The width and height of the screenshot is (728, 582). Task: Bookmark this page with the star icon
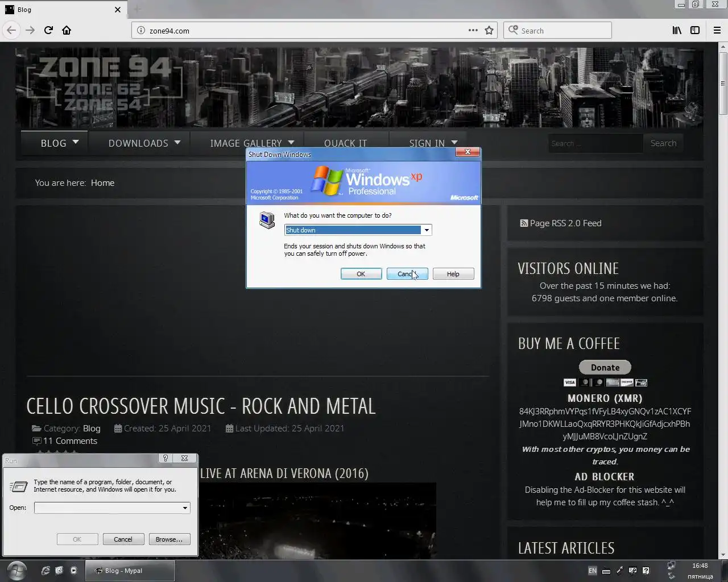(x=489, y=30)
